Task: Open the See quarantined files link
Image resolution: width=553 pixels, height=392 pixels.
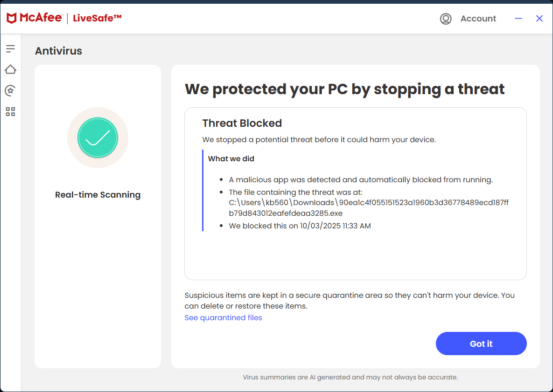Action: point(223,318)
